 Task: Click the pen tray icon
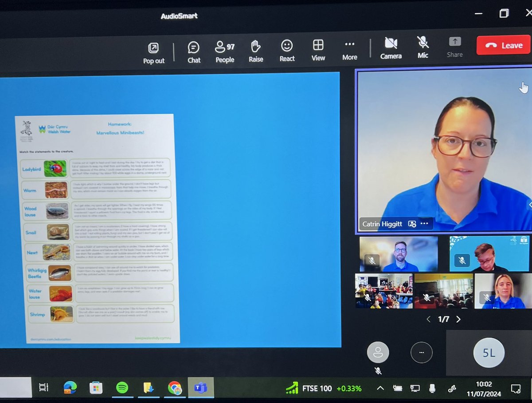tap(452, 388)
